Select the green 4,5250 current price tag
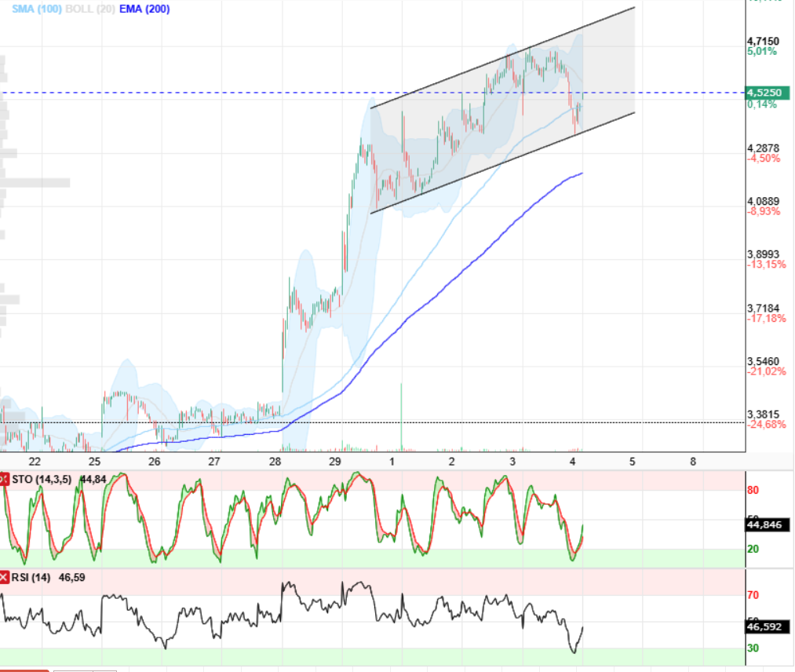This screenshot has width=795, height=672. [x=767, y=93]
